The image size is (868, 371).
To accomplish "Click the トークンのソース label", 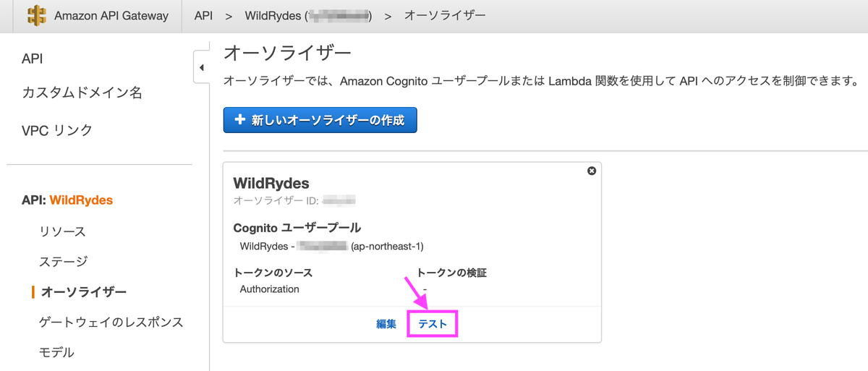I will point(273,273).
